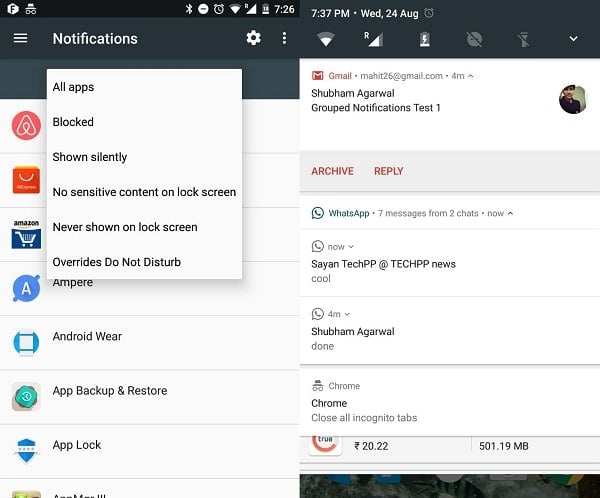
Task: Toggle mobile data roaming signal tile
Action: pos(373,39)
